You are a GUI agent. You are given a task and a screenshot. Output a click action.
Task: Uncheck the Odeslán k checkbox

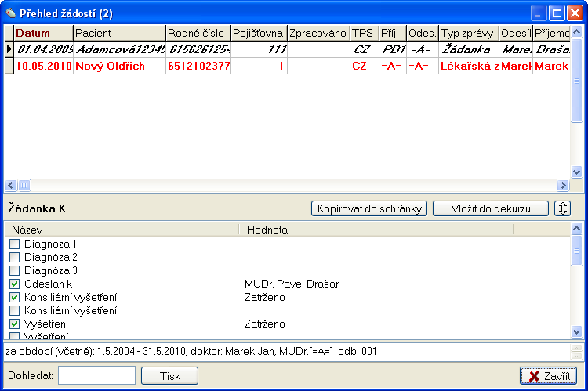coord(14,284)
